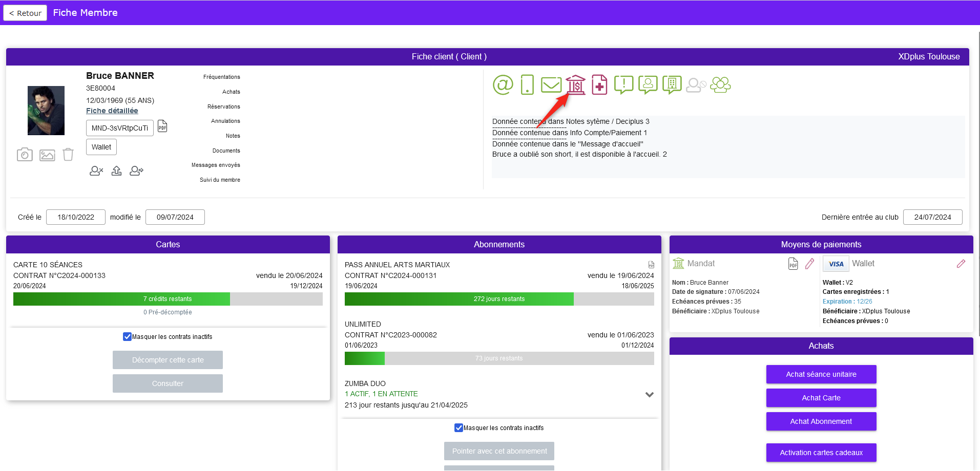
Task: Click the 7 crédits restants progress bar
Action: click(168, 299)
